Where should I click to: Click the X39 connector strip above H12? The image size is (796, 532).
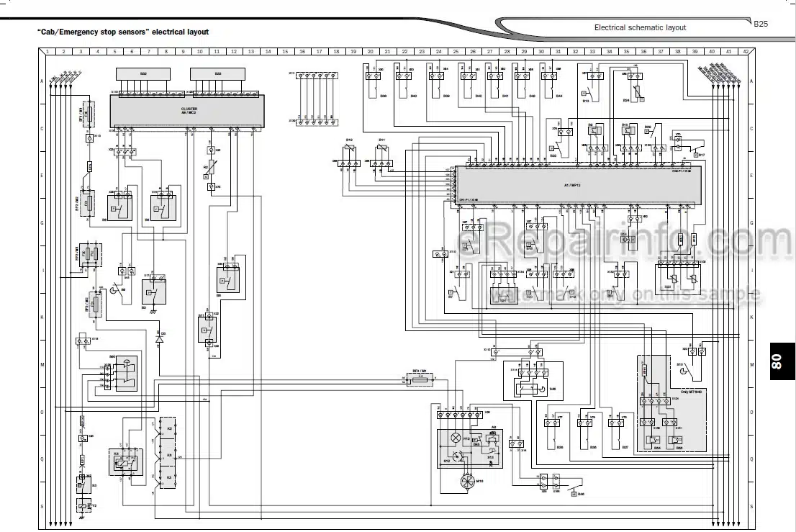(x=461, y=415)
